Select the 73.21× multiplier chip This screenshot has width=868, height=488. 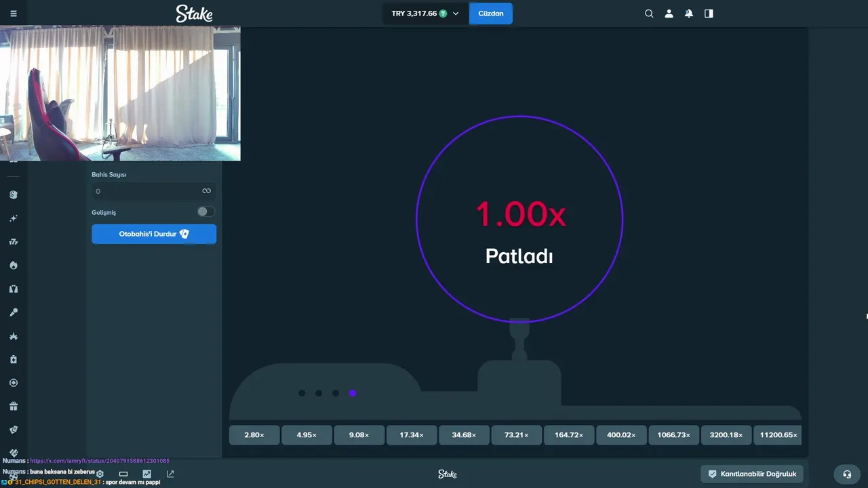(517, 435)
